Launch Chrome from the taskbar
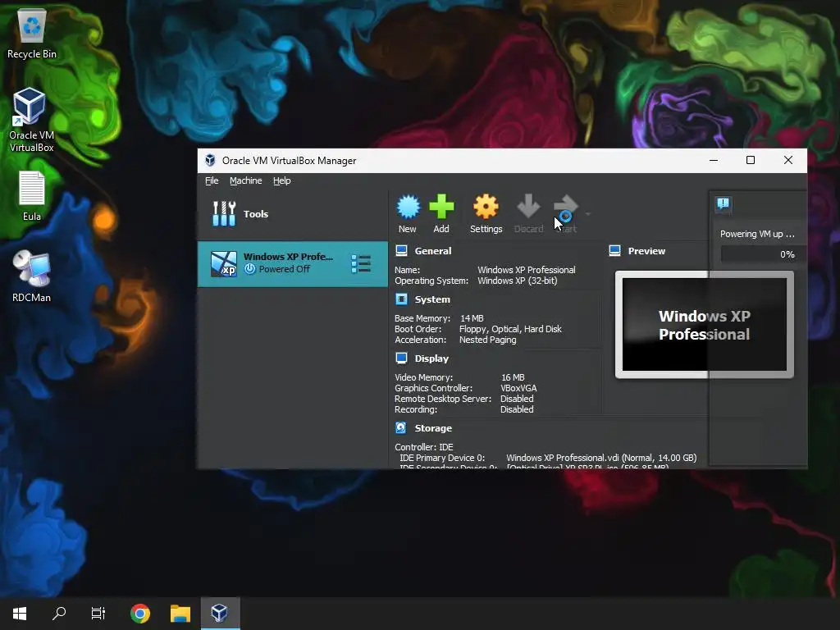Image resolution: width=840 pixels, height=630 pixels. click(x=139, y=614)
